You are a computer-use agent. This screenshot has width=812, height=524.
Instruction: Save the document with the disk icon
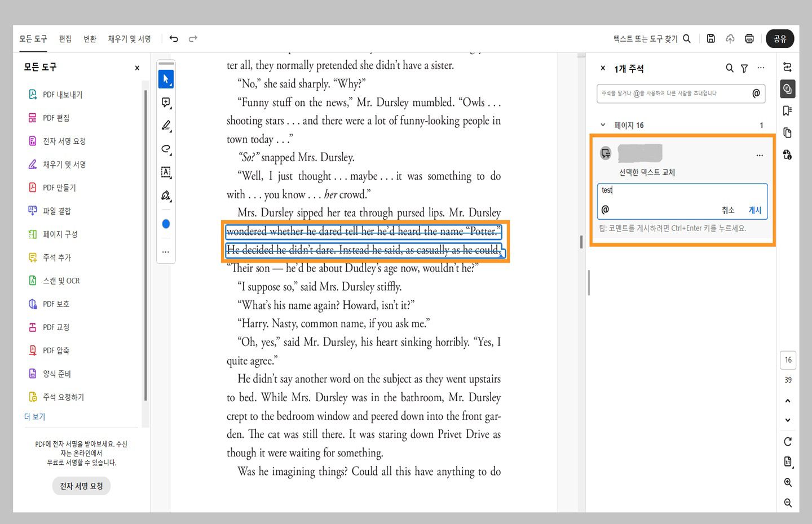click(710, 38)
